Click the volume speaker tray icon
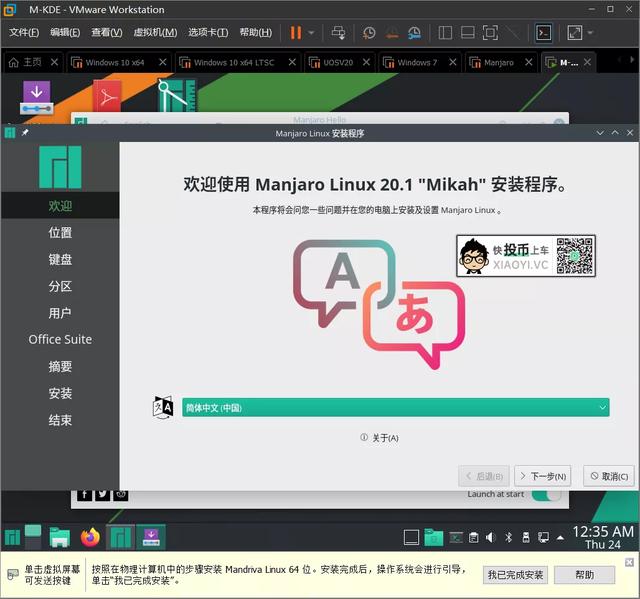The image size is (640, 599). coord(490,537)
